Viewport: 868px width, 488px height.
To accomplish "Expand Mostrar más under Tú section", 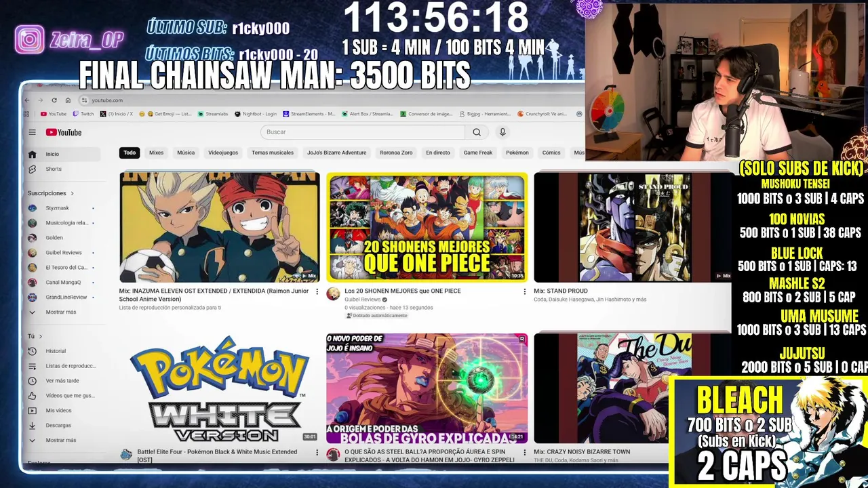I will coord(64,441).
